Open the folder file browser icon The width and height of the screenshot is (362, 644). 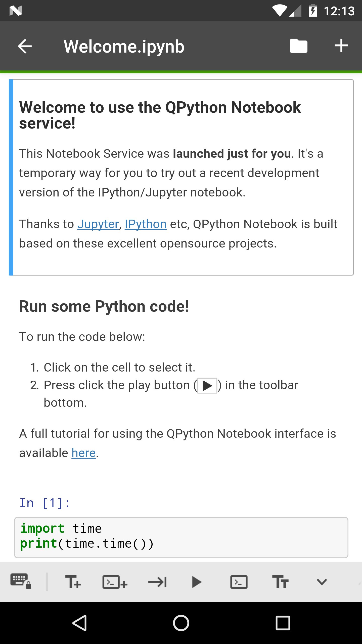coord(298,46)
